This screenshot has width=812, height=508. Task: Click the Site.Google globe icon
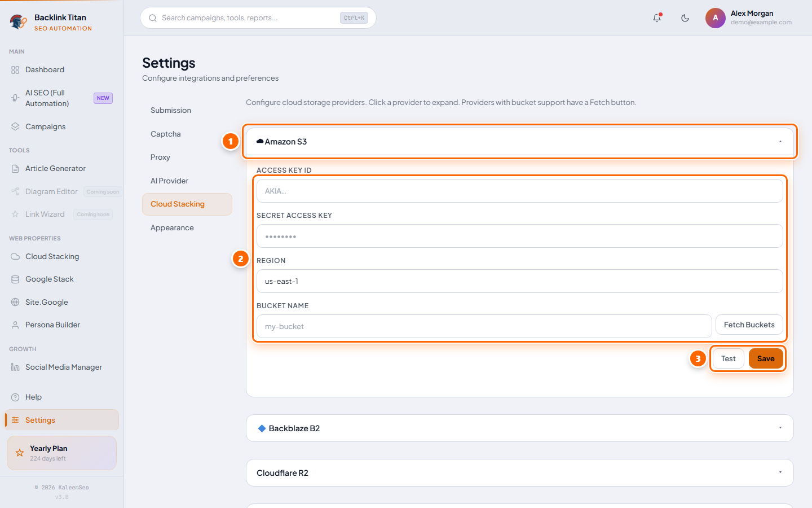click(x=15, y=302)
